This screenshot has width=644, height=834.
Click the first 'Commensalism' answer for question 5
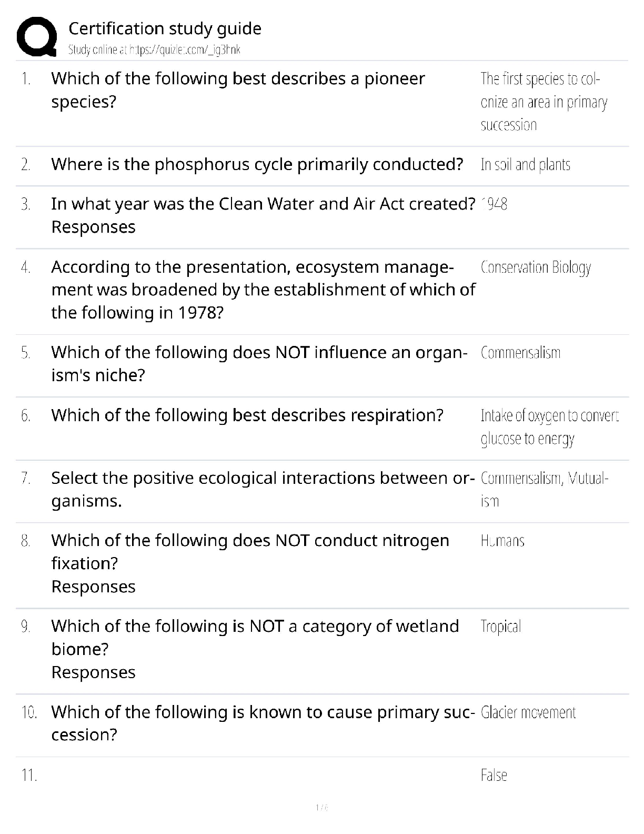tap(520, 353)
